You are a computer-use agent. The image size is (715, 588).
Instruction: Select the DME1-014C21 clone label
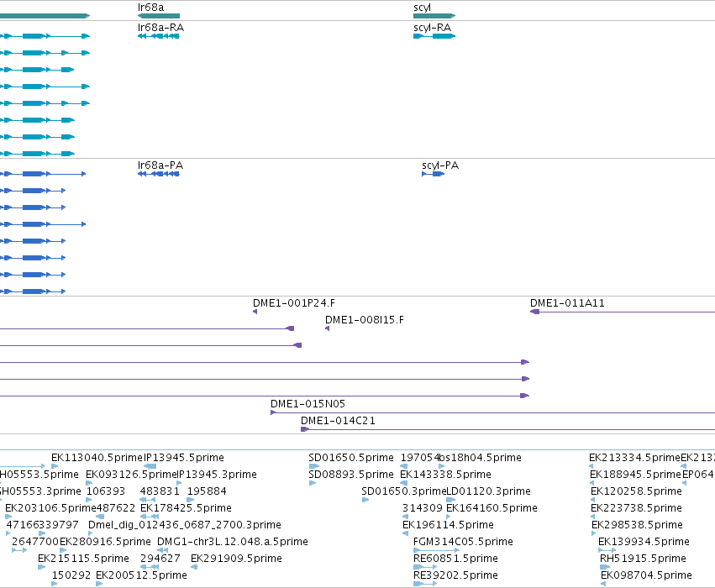coord(338,420)
